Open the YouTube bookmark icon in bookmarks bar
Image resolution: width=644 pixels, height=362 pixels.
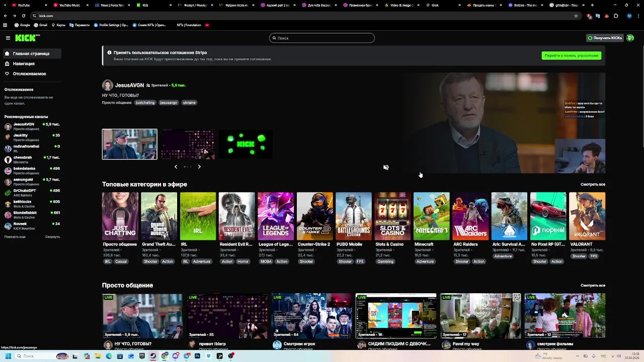207,25
